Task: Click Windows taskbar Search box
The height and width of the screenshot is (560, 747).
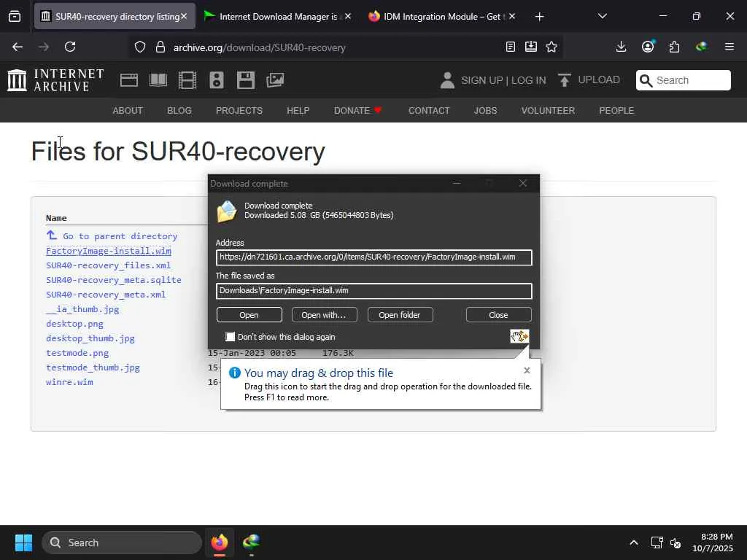Action: 122,542
